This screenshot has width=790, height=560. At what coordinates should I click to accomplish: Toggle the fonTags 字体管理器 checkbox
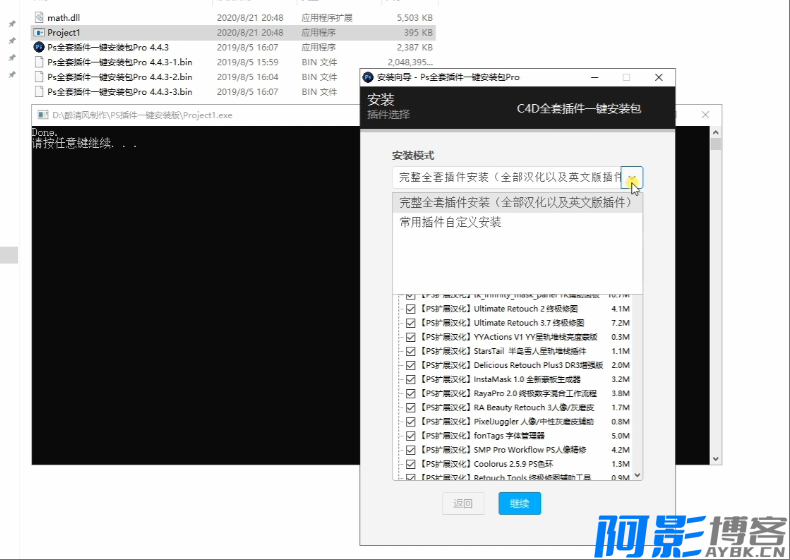click(410, 436)
